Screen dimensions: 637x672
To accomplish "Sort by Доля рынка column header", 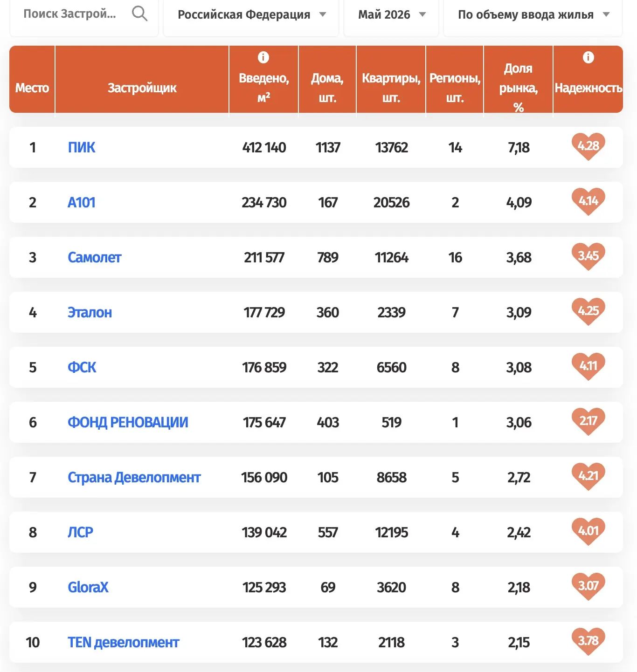I will [519, 88].
